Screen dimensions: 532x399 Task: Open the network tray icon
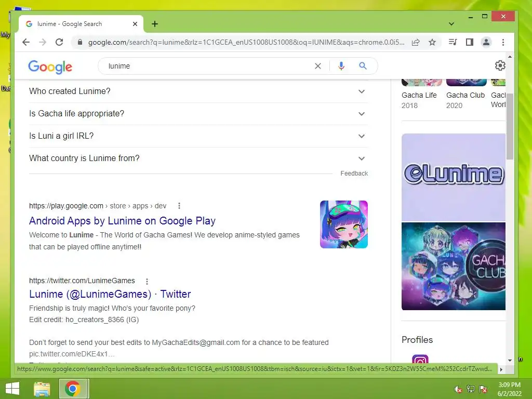click(471, 389)
